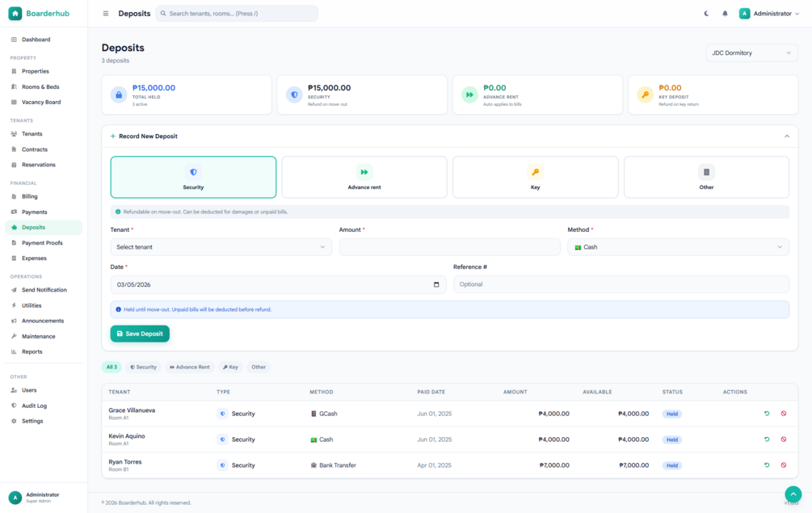Open Payment Proofs in sidebar

coord(42,243)
